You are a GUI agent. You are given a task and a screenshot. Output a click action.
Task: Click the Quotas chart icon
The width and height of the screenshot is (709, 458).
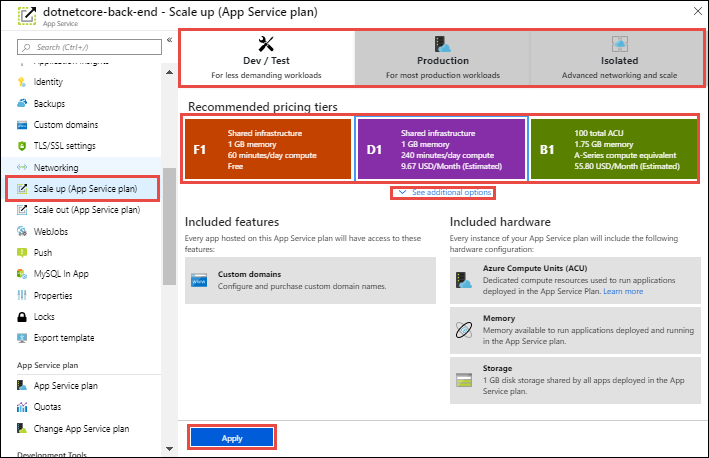click(x=22, y=407)
